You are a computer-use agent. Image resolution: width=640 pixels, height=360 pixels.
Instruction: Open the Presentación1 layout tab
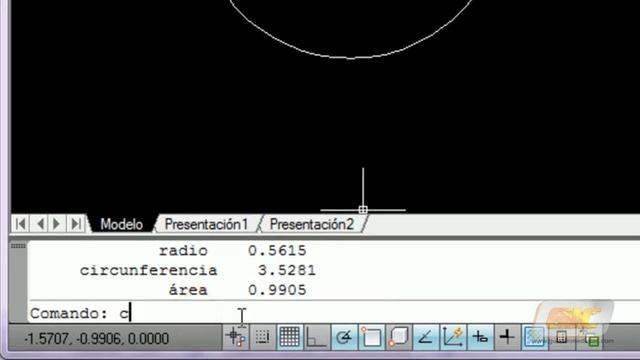(x=206, y=224)
